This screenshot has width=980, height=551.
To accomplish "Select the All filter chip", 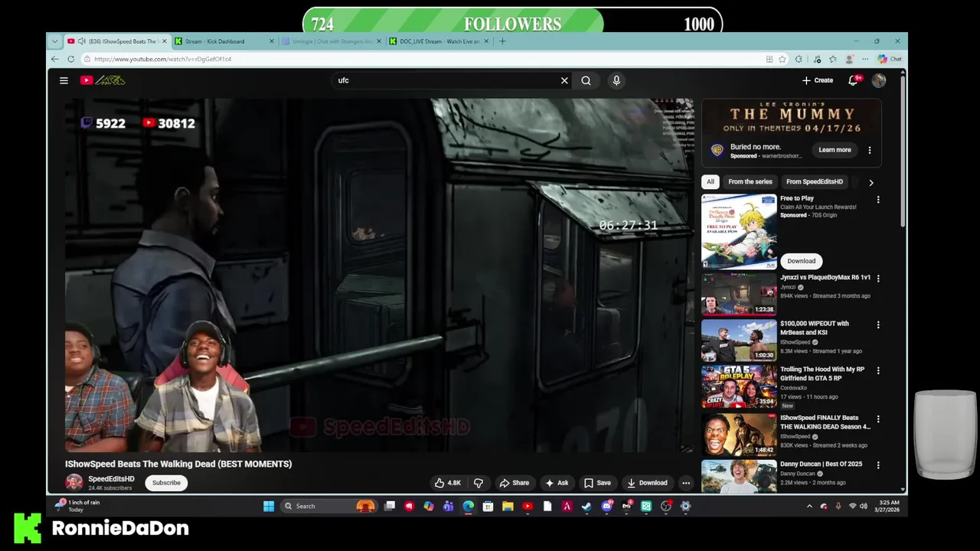I will tap(710, 181).
